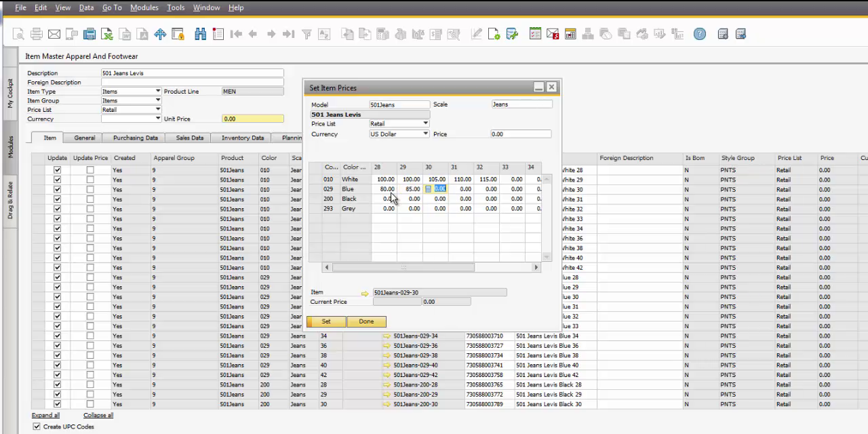Check the first row Update Price checkbox
868x434 pixels.
[x=90, y=170]
